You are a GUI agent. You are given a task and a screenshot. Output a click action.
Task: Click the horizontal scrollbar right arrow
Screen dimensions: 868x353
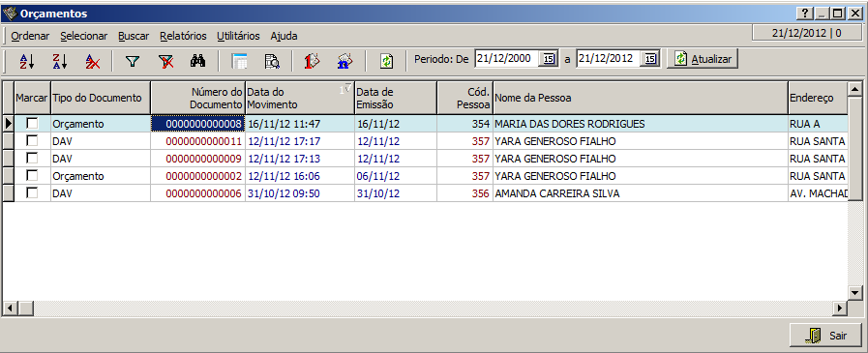840,309
